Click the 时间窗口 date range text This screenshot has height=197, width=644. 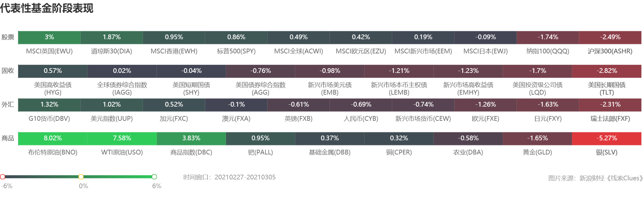229,177
